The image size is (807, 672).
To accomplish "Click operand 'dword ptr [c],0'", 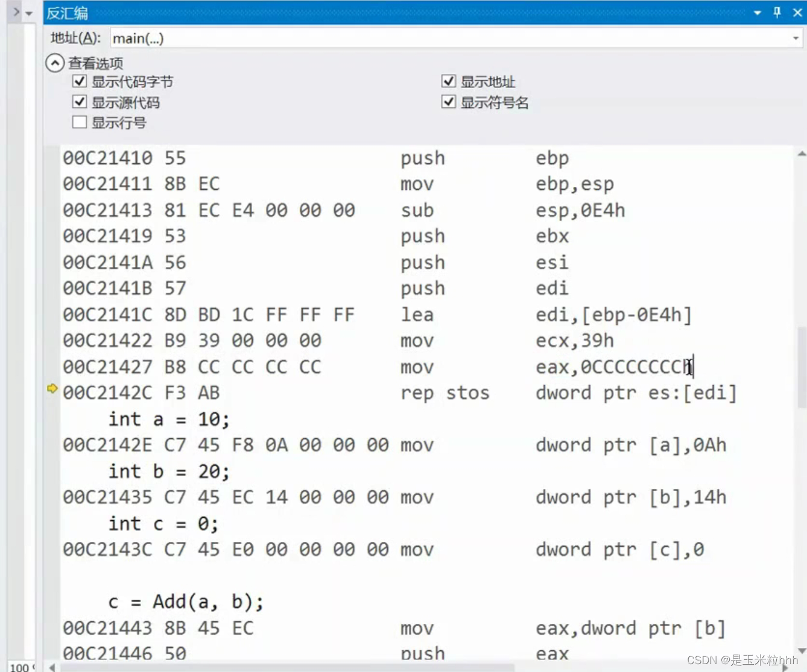I will pyautogui.click(x=620, y=550).
